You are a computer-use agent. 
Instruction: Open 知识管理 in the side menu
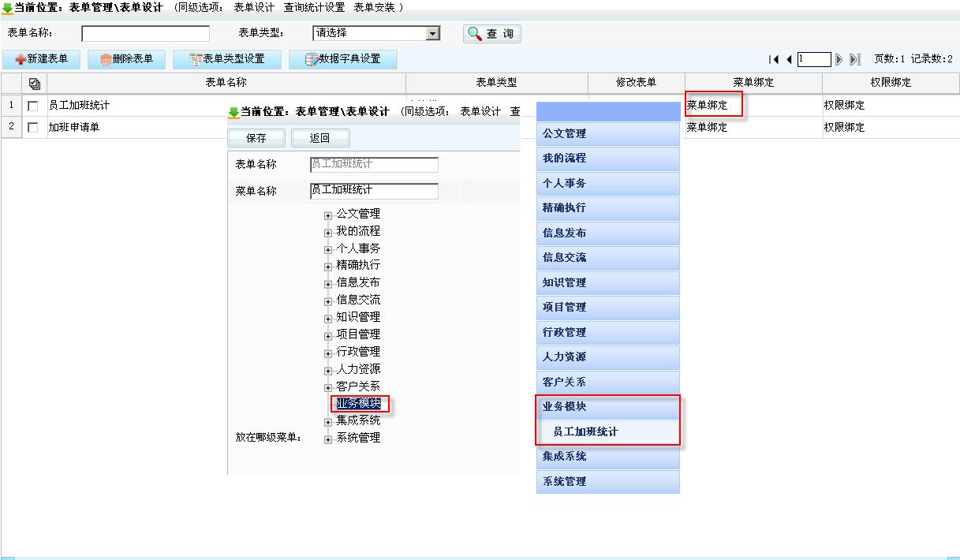point(608,283)
